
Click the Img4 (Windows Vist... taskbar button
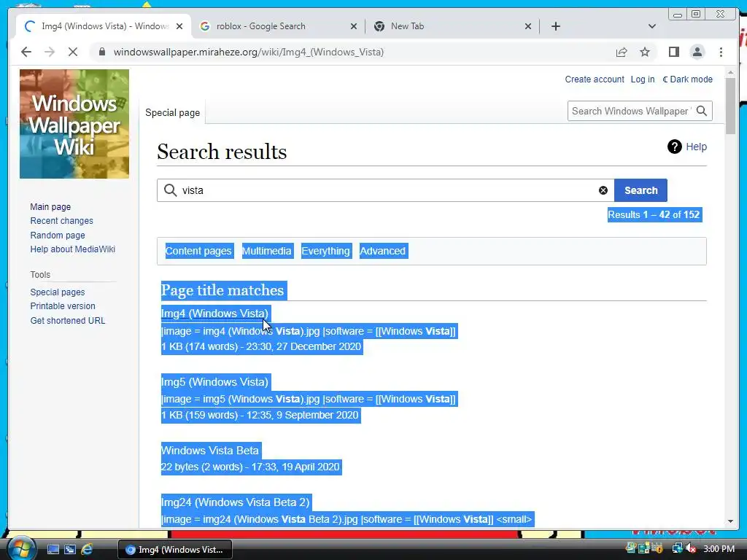(x=175, y=550)
